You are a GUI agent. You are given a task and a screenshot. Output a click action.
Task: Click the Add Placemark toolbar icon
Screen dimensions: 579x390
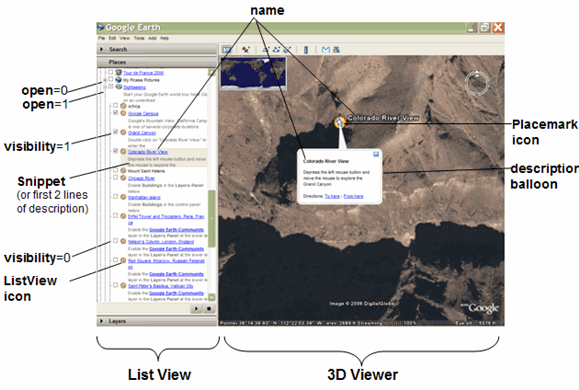pos(246,49)
